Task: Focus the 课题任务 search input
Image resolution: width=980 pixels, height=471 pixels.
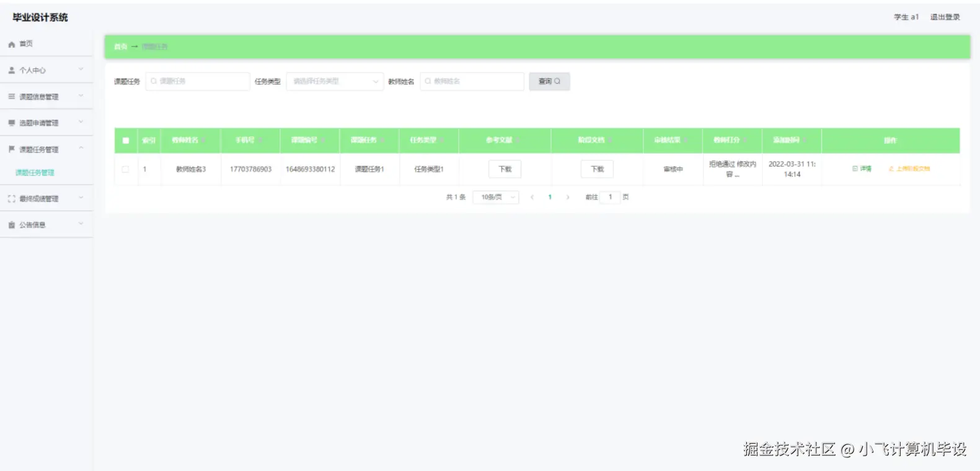Action: [x=198, y=81]
